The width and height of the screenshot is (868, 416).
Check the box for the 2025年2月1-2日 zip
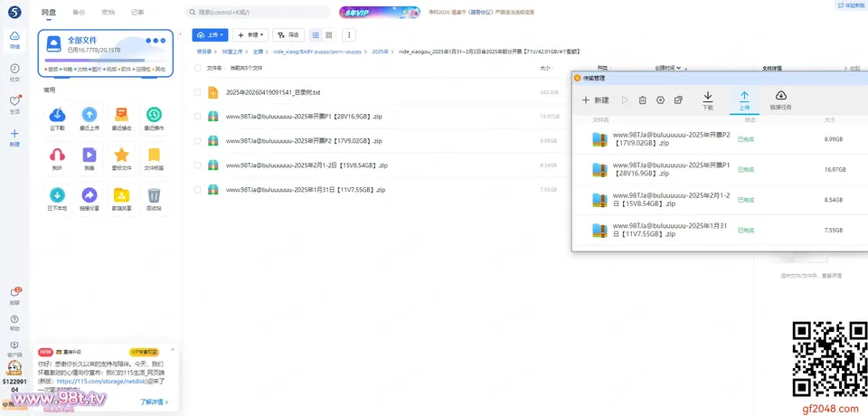[198, 165]
